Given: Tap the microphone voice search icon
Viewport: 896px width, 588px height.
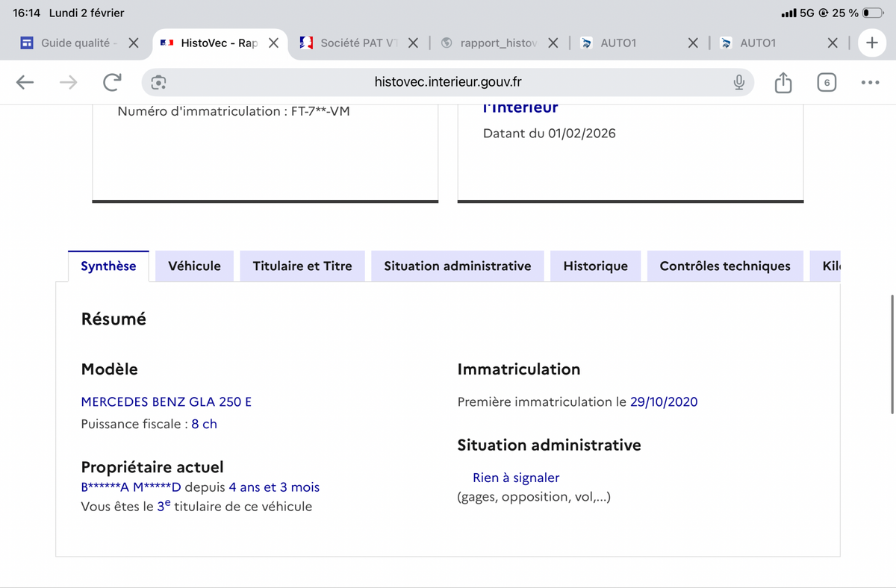Looking at the screenshot, I should click(738, 82).
